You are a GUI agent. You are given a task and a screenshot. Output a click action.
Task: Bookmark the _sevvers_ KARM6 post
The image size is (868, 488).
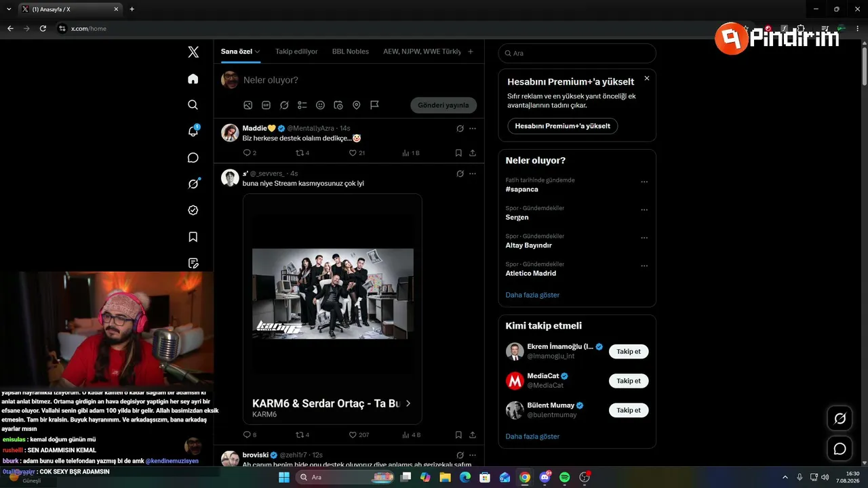pos(458,434)
